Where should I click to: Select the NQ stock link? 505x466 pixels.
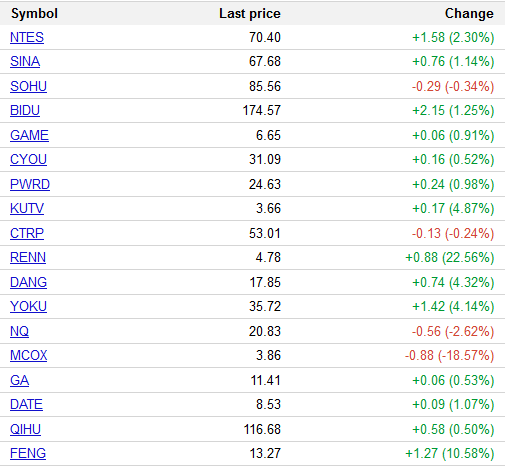coord(19,331)
